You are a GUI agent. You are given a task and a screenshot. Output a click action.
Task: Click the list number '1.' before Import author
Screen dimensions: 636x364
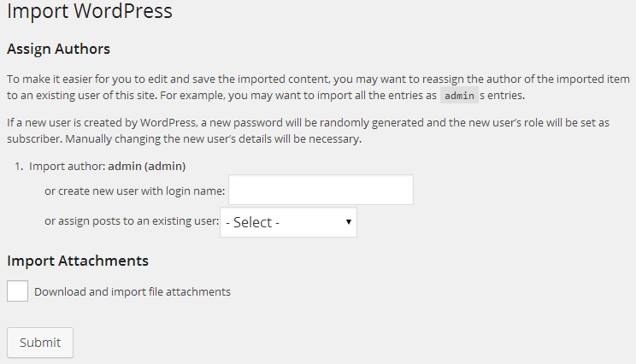pos(21,166)
